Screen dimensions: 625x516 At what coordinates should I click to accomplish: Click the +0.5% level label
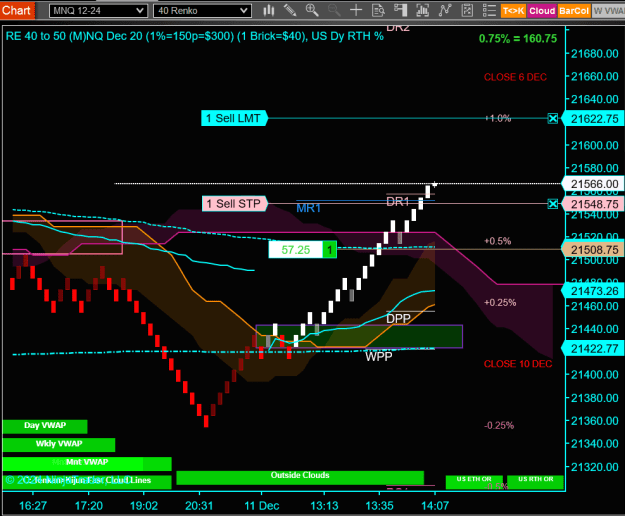tap(497, 241)
